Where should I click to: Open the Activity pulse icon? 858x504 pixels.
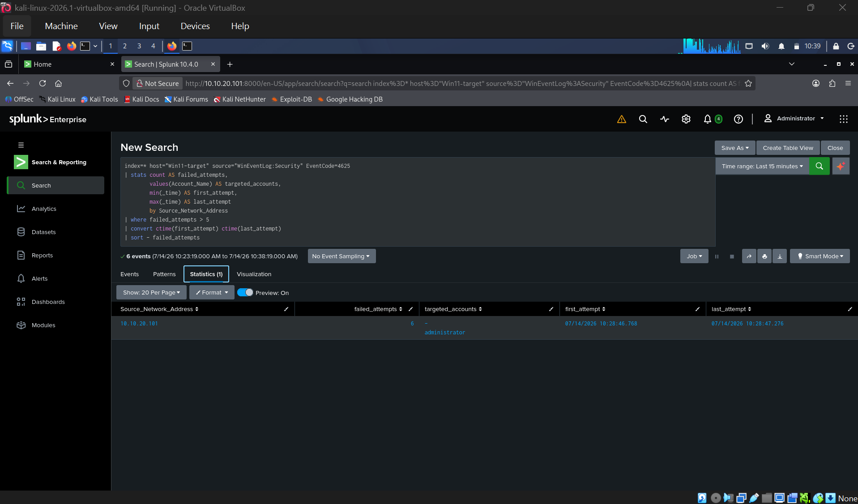[664, 119]
